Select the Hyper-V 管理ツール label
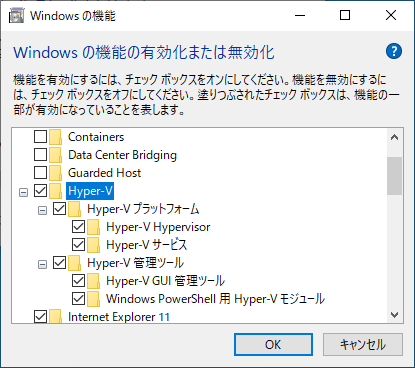 click(x=135, y=263)
